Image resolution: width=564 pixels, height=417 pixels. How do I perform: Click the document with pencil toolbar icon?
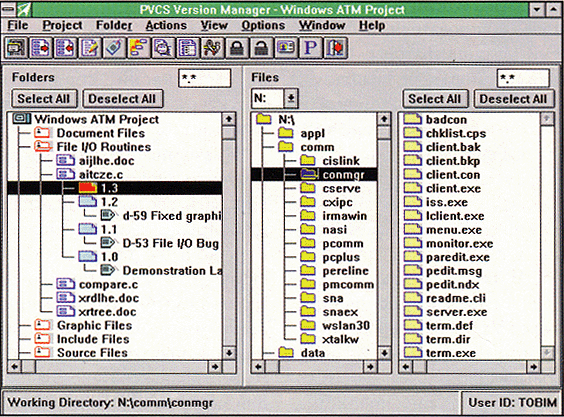[x=90, y=48]
